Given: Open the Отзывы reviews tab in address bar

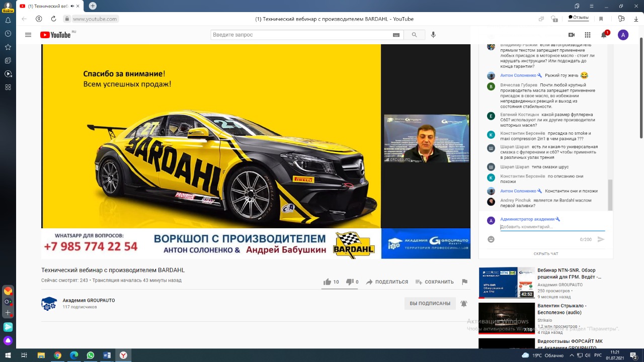Looking at the screenshot, I should pyautogui.click(x=579, y=18).
